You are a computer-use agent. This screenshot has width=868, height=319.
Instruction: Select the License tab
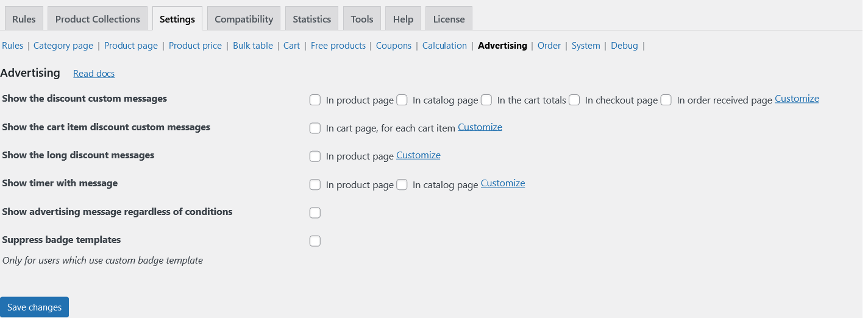tap(449, 19)
